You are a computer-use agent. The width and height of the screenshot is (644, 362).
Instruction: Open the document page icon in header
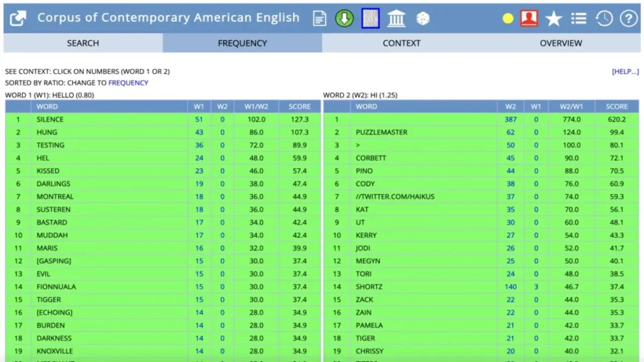pyautogui.click(x=320, y=19)
